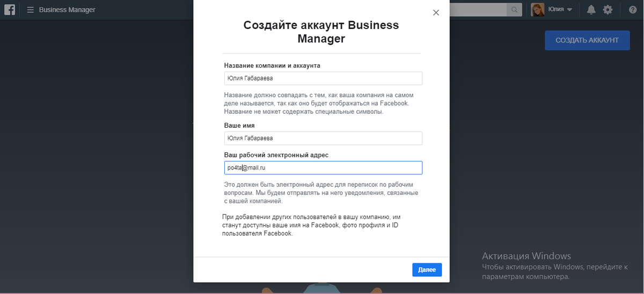
Task: Click the search magnifier button
Action: click(514, 10)
